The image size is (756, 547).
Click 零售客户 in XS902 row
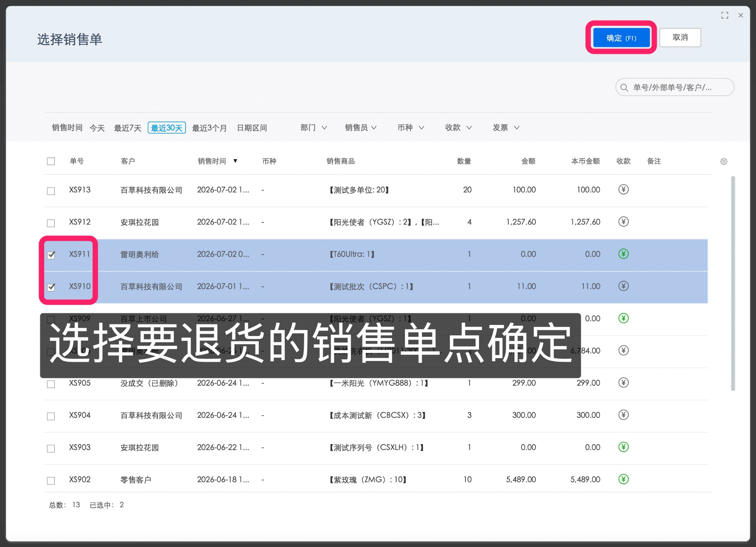point(136,480)
